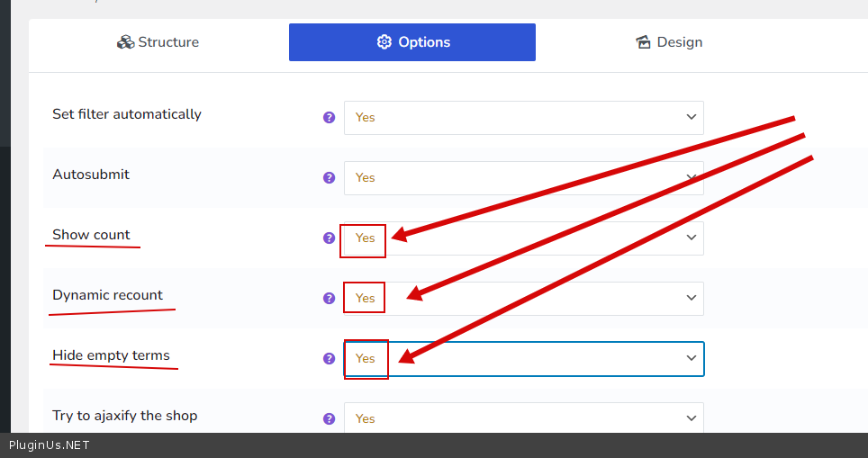Select the Options tab
Viewport: 868px width, 458px height.
pos(412,42)
